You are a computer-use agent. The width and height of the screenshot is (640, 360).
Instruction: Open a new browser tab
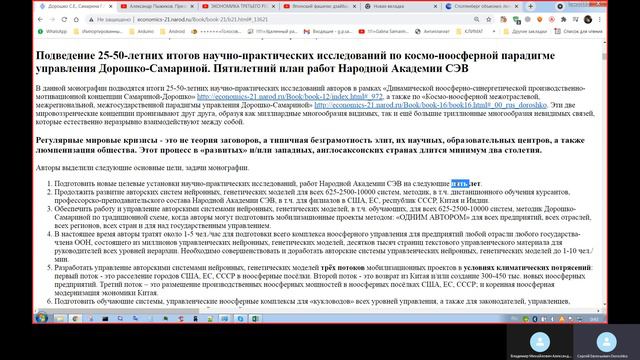click(x=530, y=6)
